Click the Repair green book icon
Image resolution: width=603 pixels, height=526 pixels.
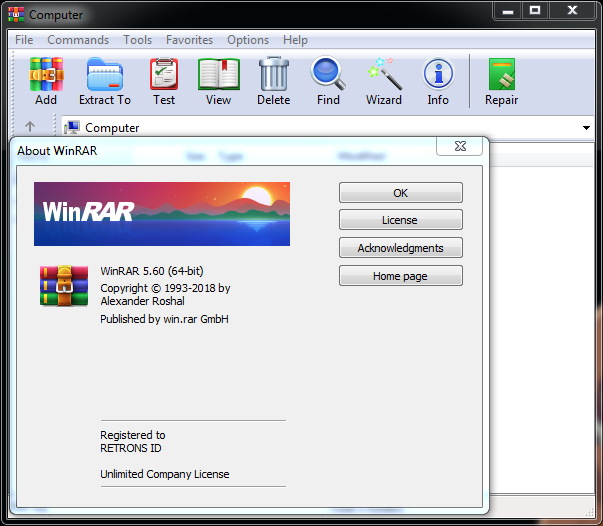501,74
